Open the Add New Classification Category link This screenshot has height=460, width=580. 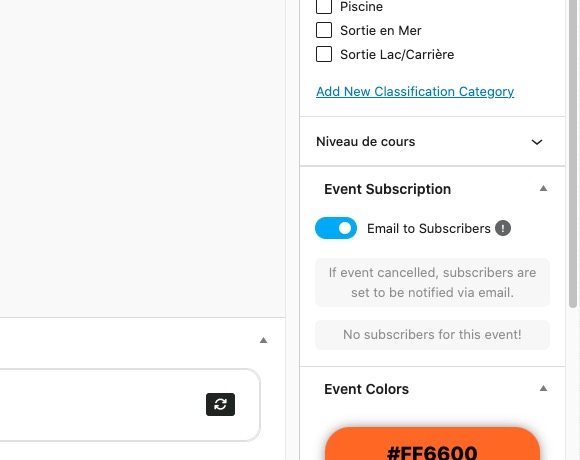point(415,92)
